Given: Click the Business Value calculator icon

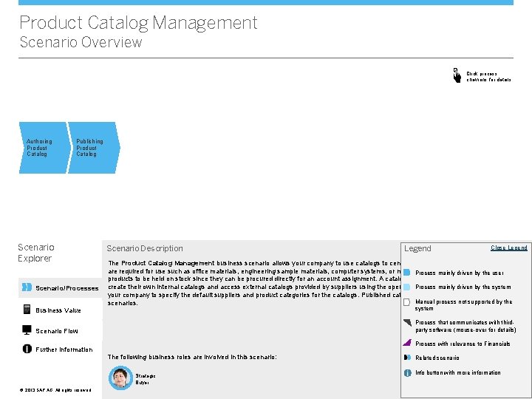Looking at the screenshot, I should coord(27,309).
